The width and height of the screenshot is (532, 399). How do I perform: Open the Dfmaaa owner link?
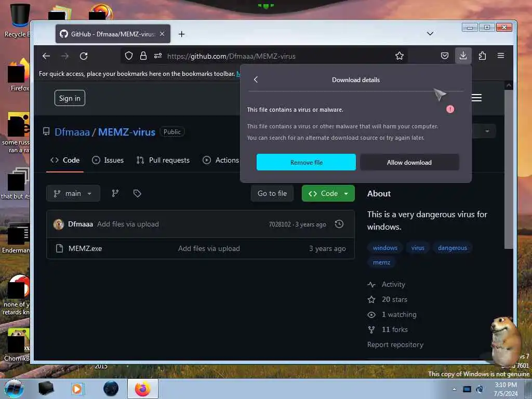coord(72,132)
